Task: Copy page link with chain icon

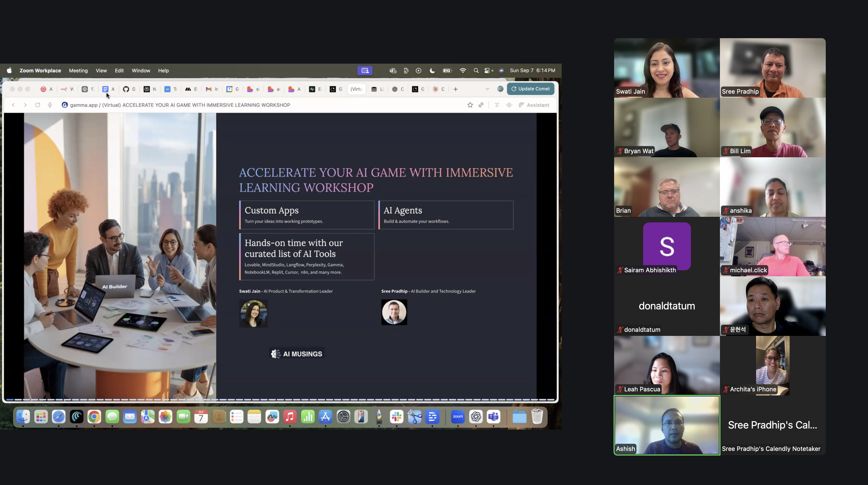Action: [x=481, y=105]
